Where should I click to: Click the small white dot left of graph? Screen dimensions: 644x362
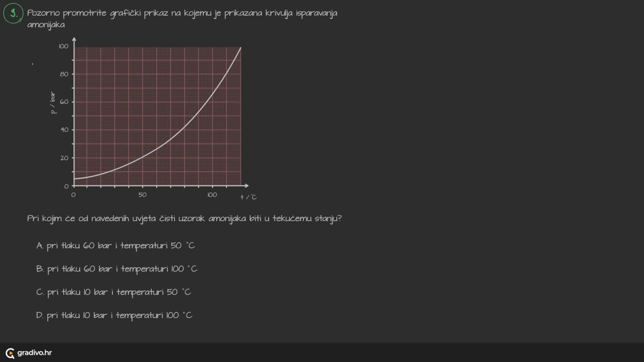tap(33, 64)
